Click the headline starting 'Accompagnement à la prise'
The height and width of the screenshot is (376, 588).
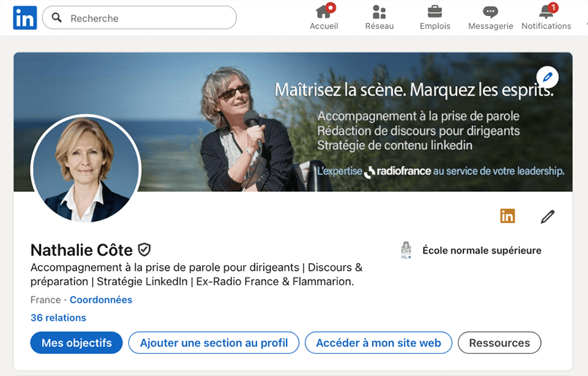(197, 274)
